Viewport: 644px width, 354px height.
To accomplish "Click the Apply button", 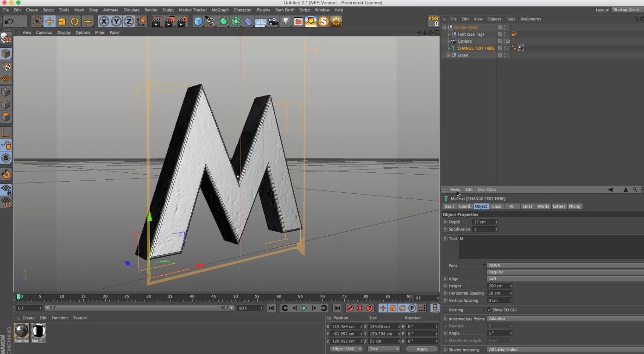I will point(422,349).
